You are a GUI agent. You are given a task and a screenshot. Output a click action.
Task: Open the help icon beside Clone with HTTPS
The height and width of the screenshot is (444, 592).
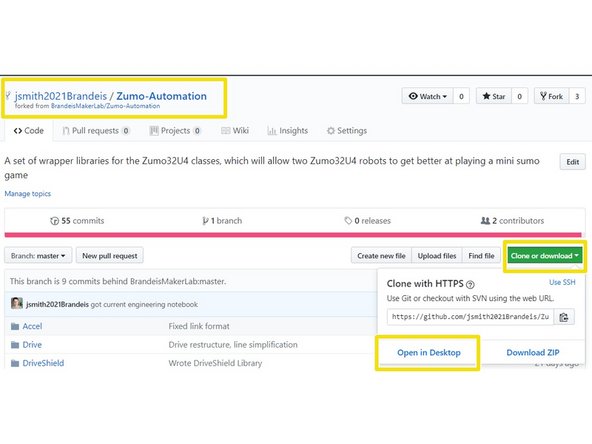tap(470, 284)
